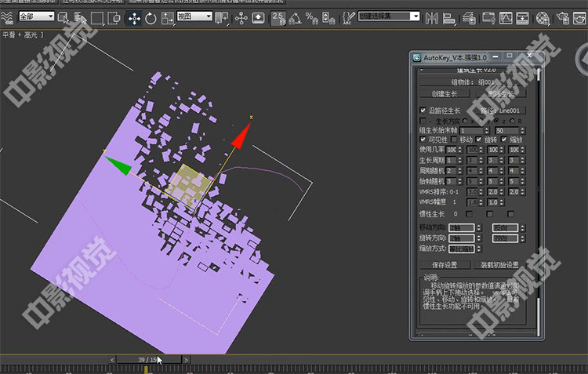Click the timeline slider showing frame 39

pyautogui.click(x=147, y=359)
